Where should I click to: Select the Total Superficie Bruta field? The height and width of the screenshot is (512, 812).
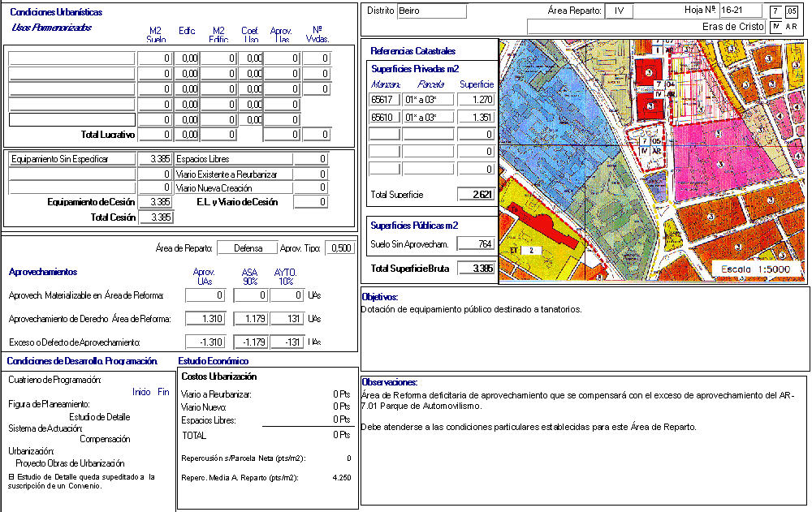[476, 269]
